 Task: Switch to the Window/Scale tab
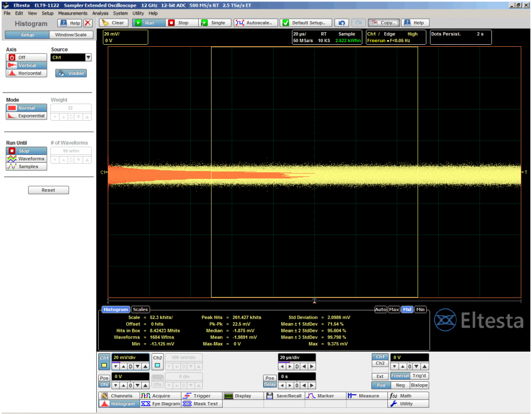click(71, 35)
